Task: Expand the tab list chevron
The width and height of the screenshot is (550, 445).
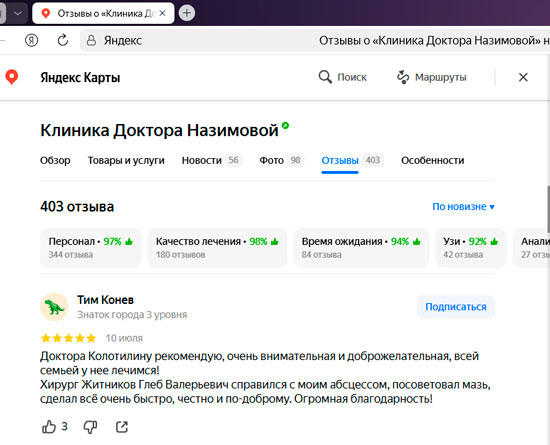Action: tap(18, 13)
